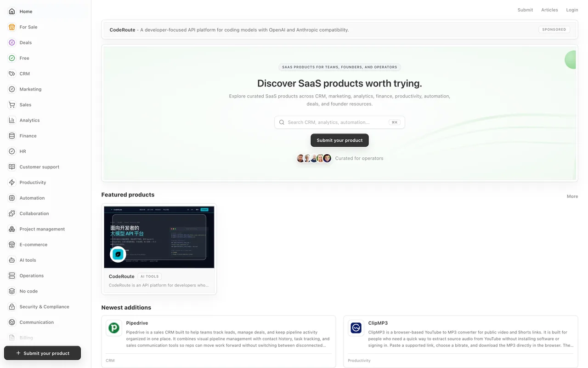Click the Automation chip icon
Viewport: 588px width, 368px height.
coord(12,198)
